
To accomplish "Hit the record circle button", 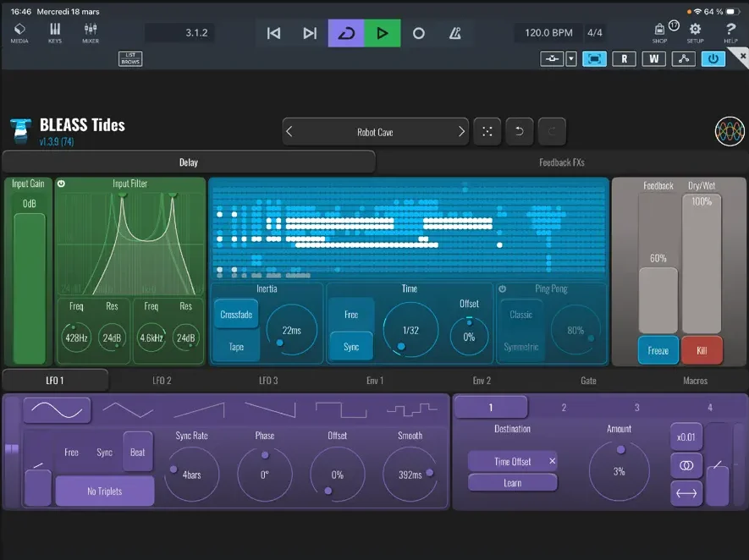I will [x=418, y=33].
